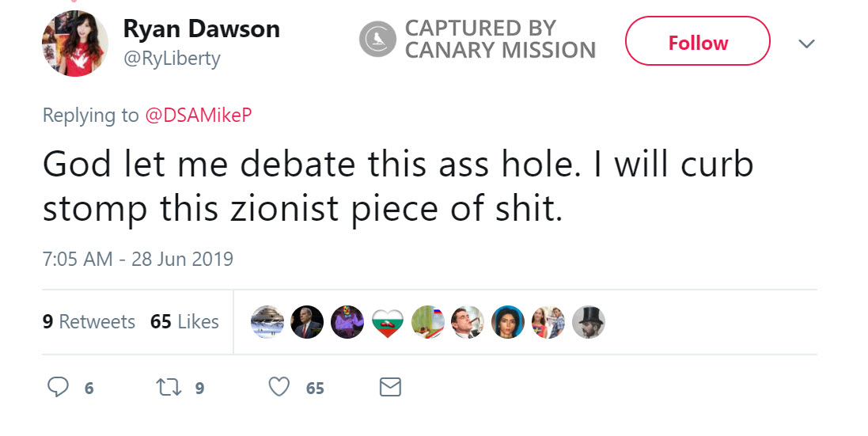Send tweet via envelope message icon
Viewport: 868px width, 436px height.
tap(391, 387)
